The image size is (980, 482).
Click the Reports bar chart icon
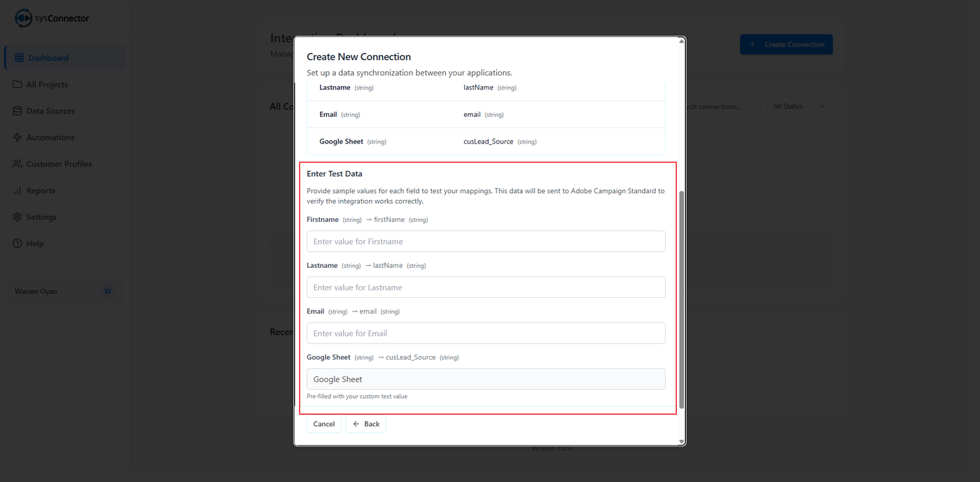click(17, 191)
